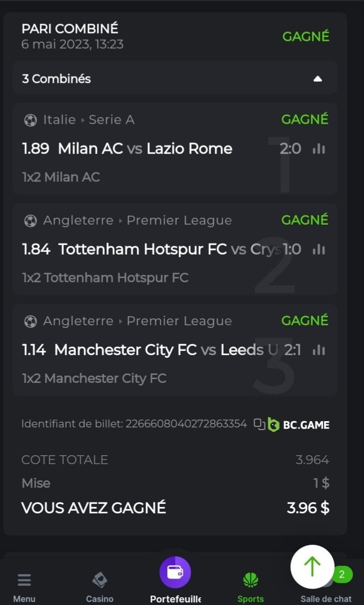The height and width of the screenshot is (605, 364).
Task: Click the ticket ID number text
Action: 186,424
